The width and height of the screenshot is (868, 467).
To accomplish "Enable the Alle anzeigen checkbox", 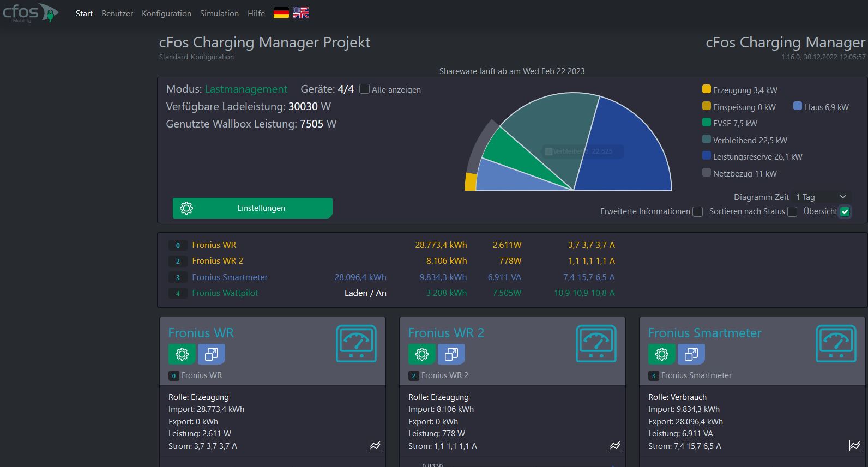I will (x=365, y=89).
